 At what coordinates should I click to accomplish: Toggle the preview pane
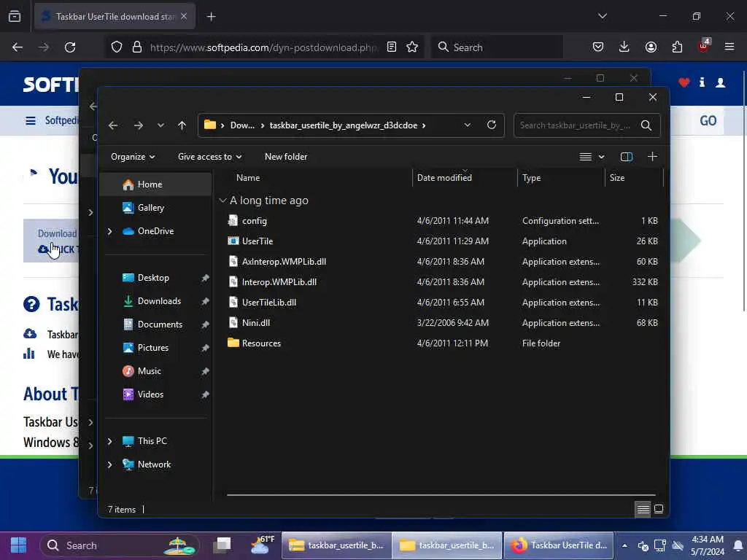click(626, 157)
